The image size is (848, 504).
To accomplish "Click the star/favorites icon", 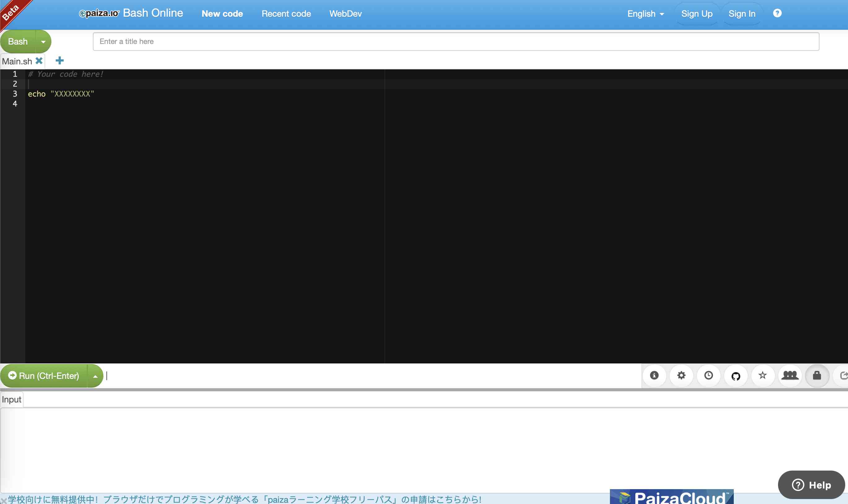I will coord(763,375).
